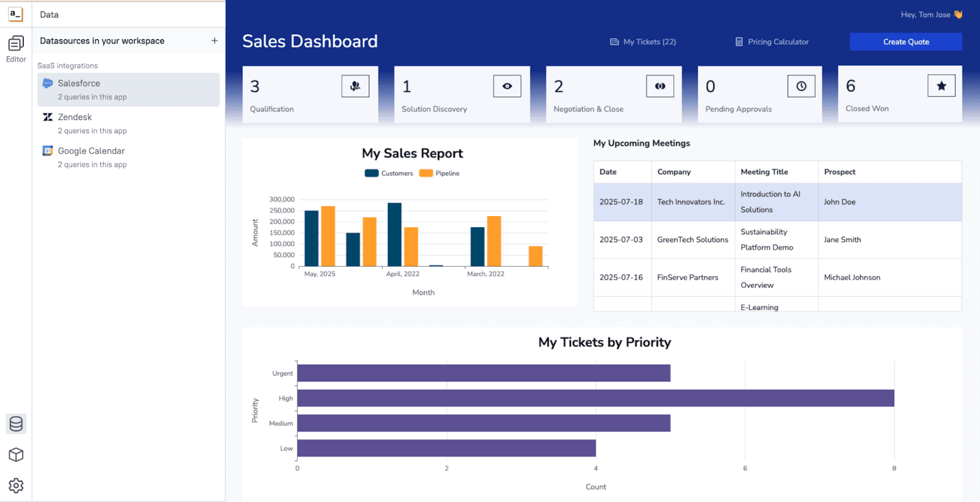Viewport: 980px width, 502px height.
Task: Click the Appsmith logo at top left
Action: (x=16, y=14)
